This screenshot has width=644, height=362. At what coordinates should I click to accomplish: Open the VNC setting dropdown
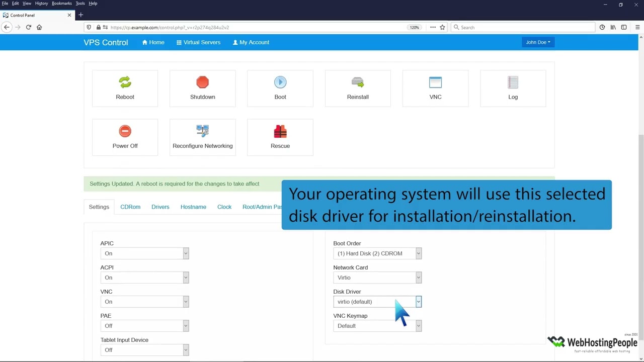(x=144, y=302)
